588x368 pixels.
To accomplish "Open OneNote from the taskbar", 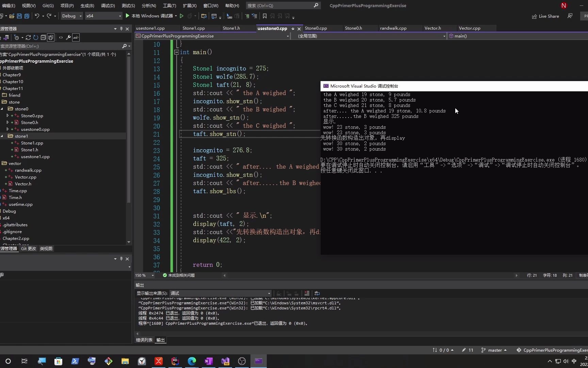I will pos(209,361).
